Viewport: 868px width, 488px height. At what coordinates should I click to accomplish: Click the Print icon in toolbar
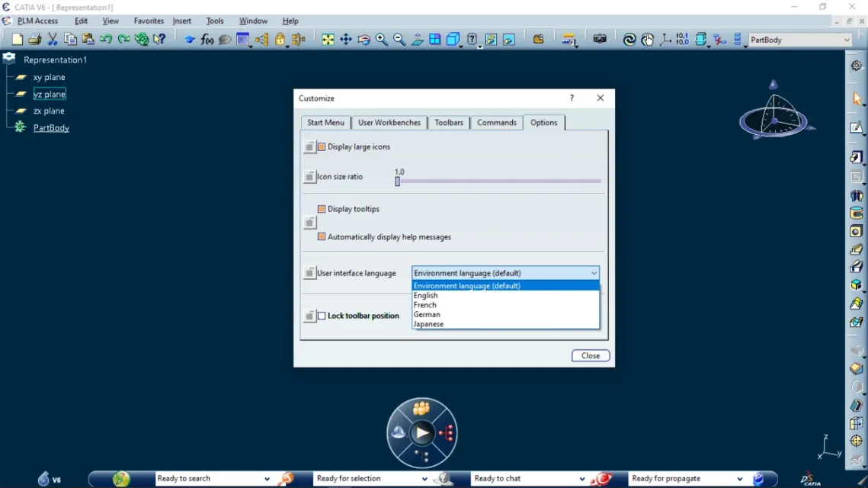(x=35, y=40)
